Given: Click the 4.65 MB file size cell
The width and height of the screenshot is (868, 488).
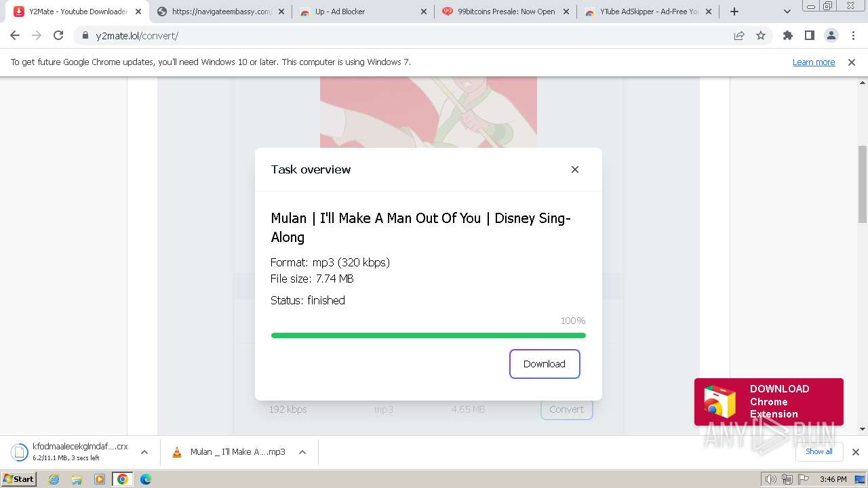Looking at the screenshot, I should pos(468,409).
